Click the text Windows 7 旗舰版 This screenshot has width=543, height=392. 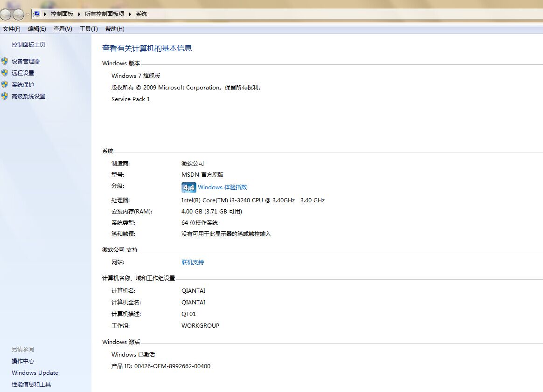136,76
